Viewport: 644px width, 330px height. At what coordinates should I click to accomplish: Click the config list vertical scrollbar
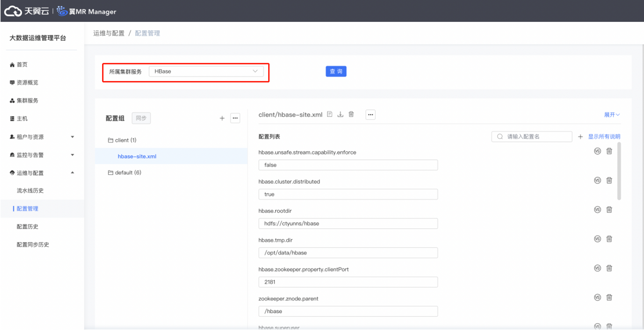click(x=619, y=171)
